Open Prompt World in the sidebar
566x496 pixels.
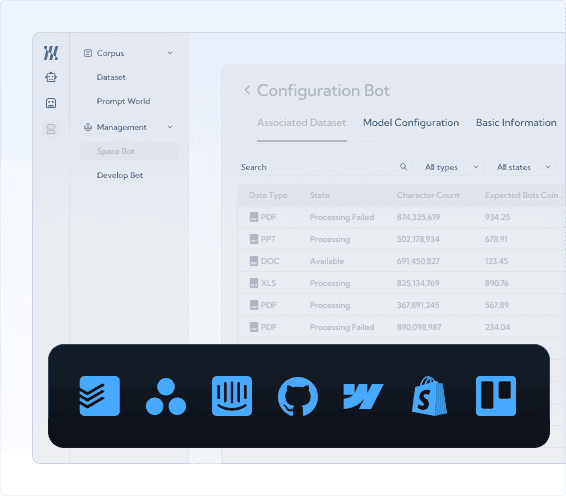(123, 101)
